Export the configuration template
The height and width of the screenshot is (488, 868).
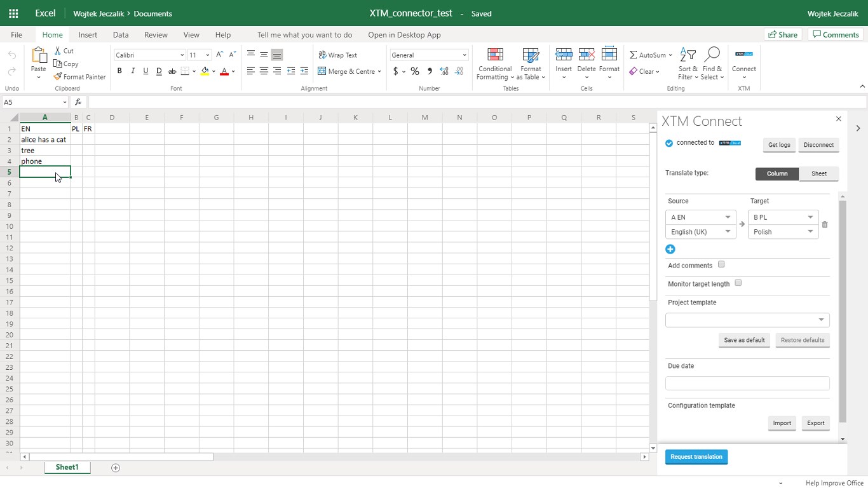(x=816, y=423)
